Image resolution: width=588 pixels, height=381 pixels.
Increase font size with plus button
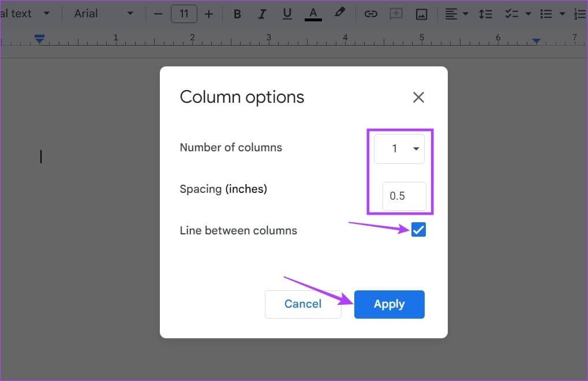[209, 14]
